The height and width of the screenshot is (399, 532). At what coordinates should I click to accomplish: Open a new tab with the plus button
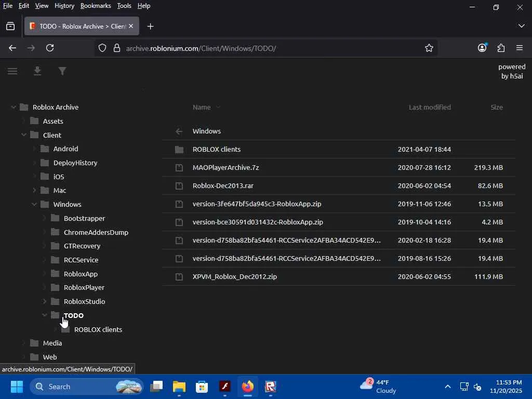tap(150, 26)
